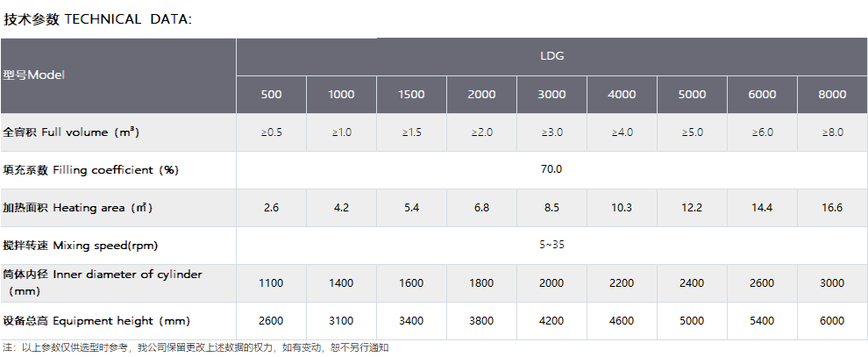Select the 5~35 mixing speed value
The image size is (868, 357).
(x=551, y=245)
